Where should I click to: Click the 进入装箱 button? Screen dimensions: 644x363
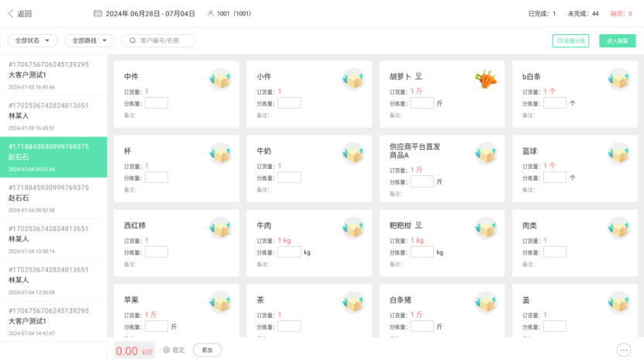pos(618,40)
